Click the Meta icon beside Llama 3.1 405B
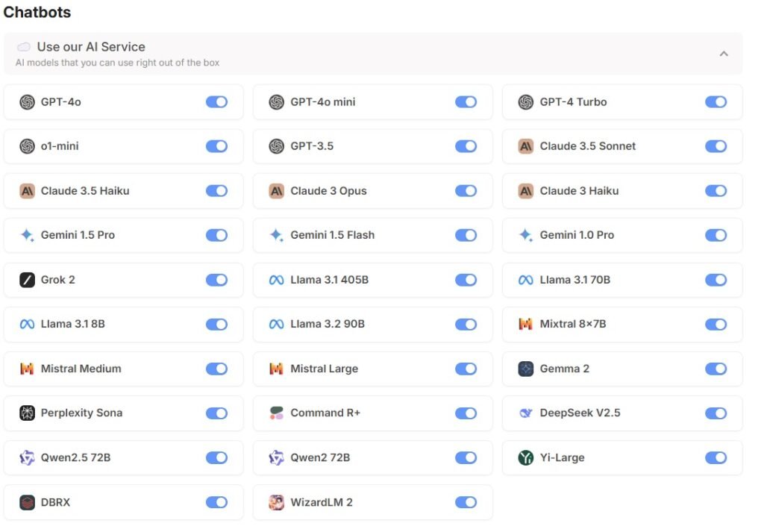 (276, 280)
